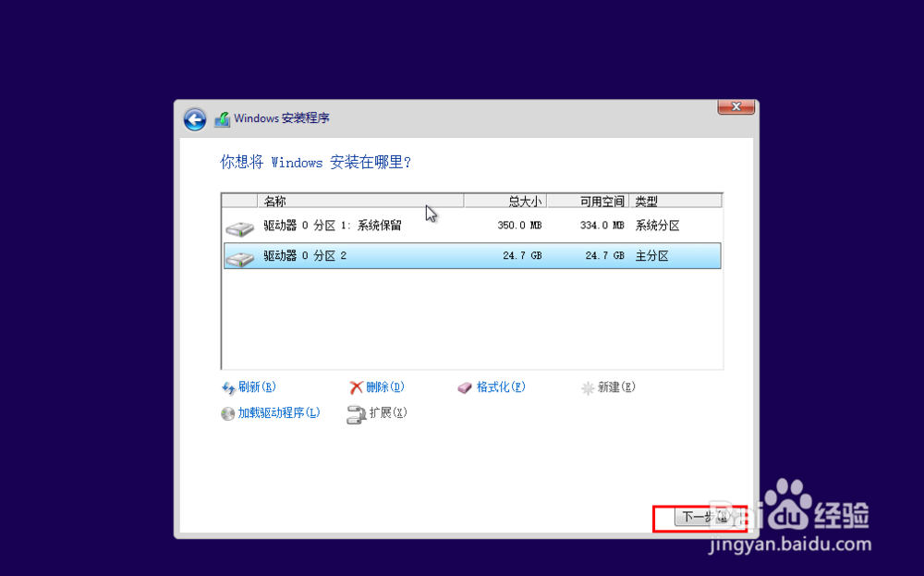This screenshot has width=924, height=576.
Task: Format the partition with 格式化(F)
Action: click(501, 387)
